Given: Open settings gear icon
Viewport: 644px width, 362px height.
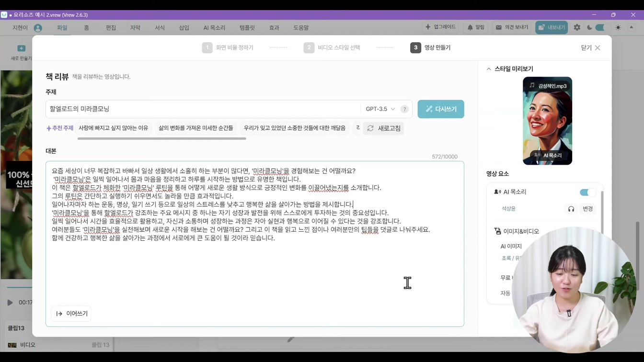Looking at the screenshot, I should pos(577,28).
